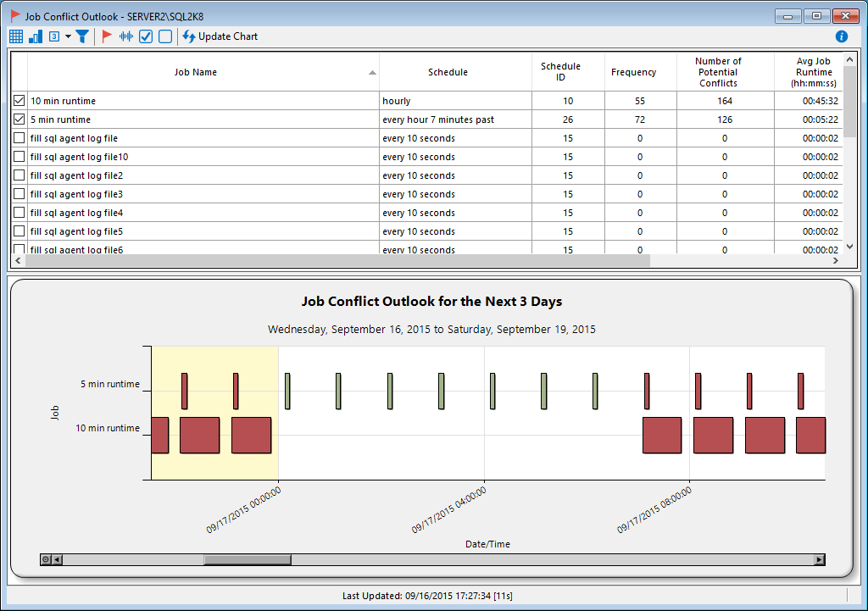Click first green '5 min runtime' bar after midnight

coord(287,391)
